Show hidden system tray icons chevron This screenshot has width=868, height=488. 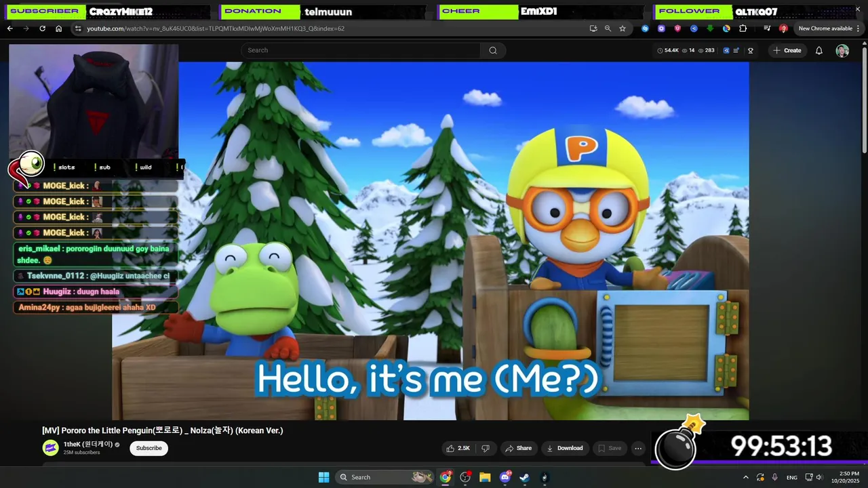746,477
